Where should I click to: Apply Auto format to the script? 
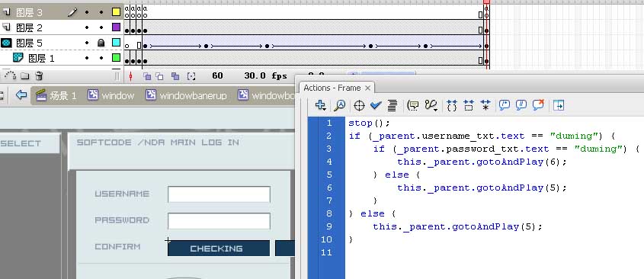pyautogui.click(x=392, y=106)
